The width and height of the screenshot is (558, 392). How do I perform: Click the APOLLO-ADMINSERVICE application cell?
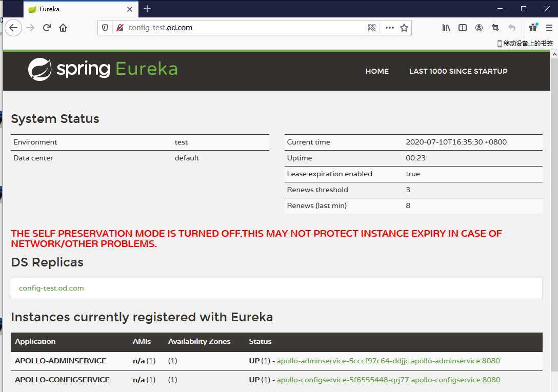click(61, 361)
